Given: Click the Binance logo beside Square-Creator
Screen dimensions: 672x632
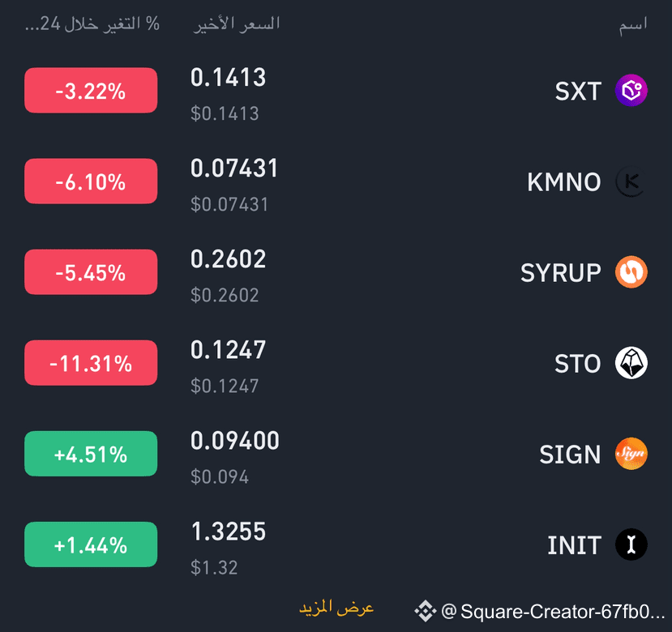Looking at the screenshot, I should pos(425,611).
